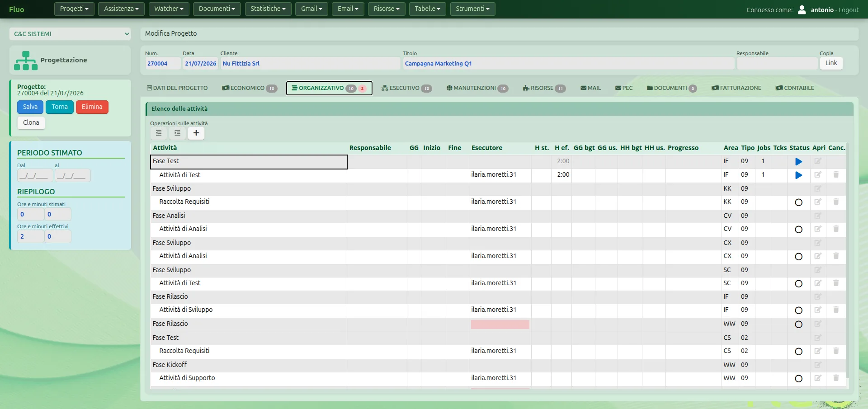This screenshot has height=409, width=868.
Task: Click the Logout link
Action: pos(849,10)
